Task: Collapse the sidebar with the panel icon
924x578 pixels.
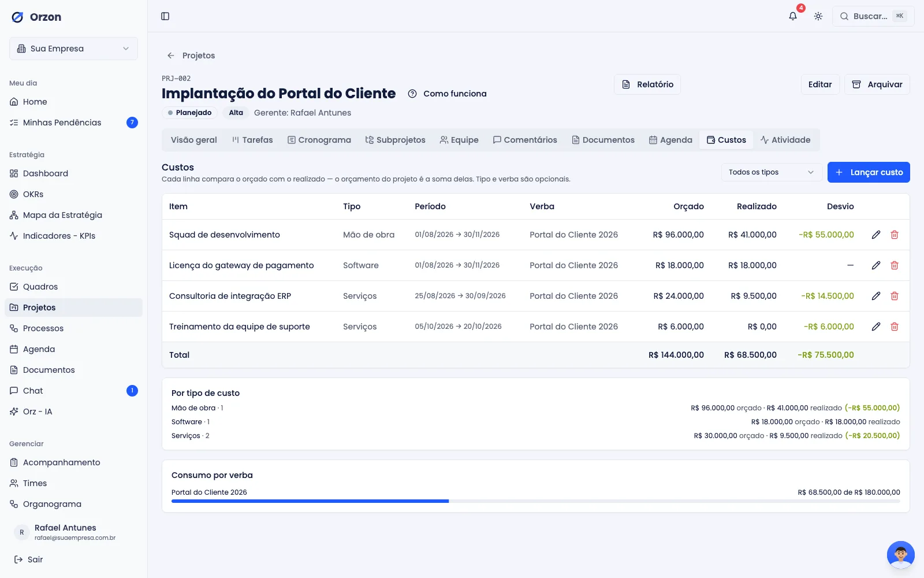Action: click(x=165, y=16)
